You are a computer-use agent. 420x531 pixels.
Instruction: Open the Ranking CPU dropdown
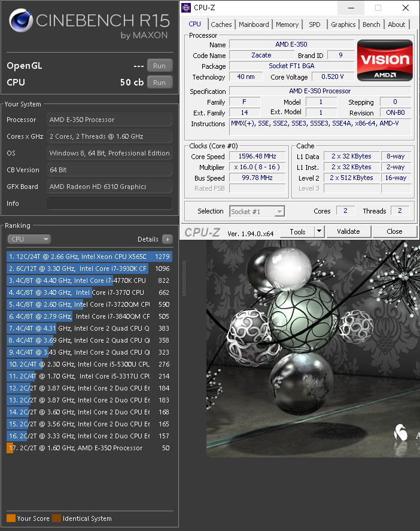(x=29, y=239)
